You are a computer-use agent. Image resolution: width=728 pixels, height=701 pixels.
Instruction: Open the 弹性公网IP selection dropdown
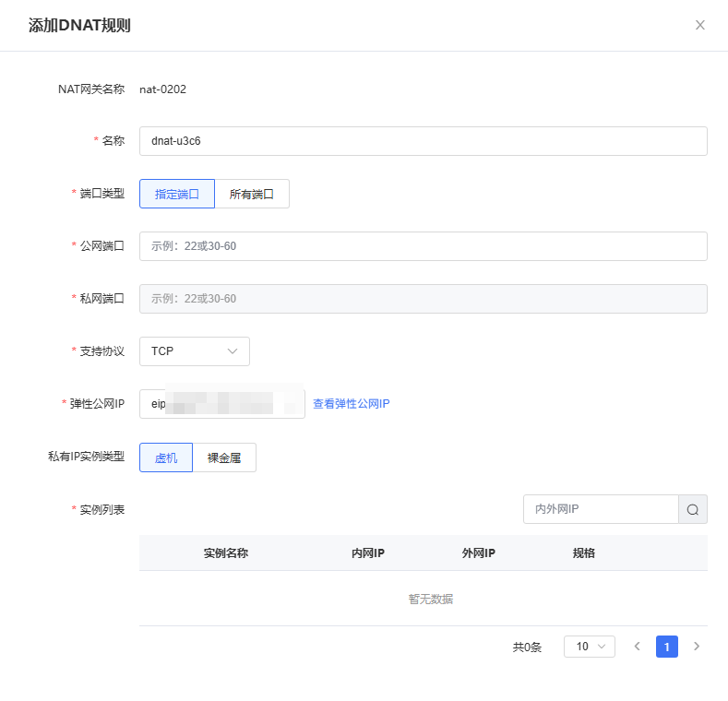click(x=221, y=404)
